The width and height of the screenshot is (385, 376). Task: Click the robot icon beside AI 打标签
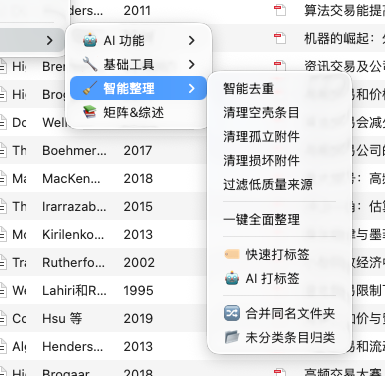pos(232,278)
